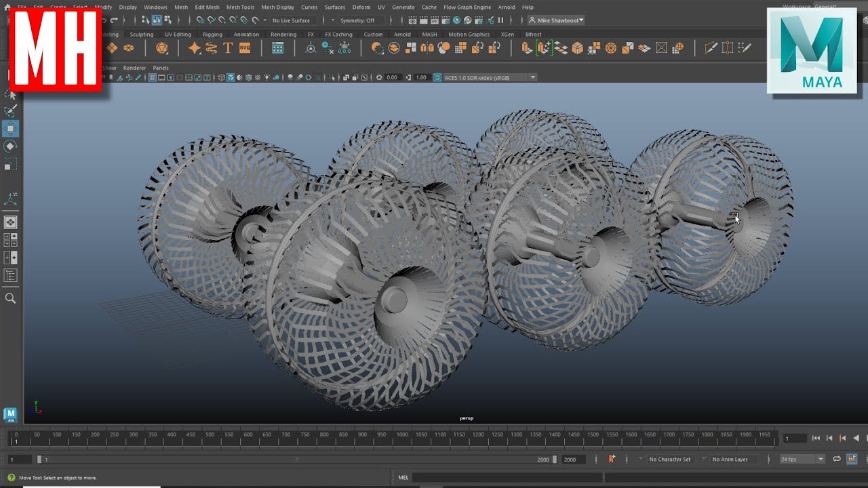Select the Rotate tool in the toolbox

11,146
